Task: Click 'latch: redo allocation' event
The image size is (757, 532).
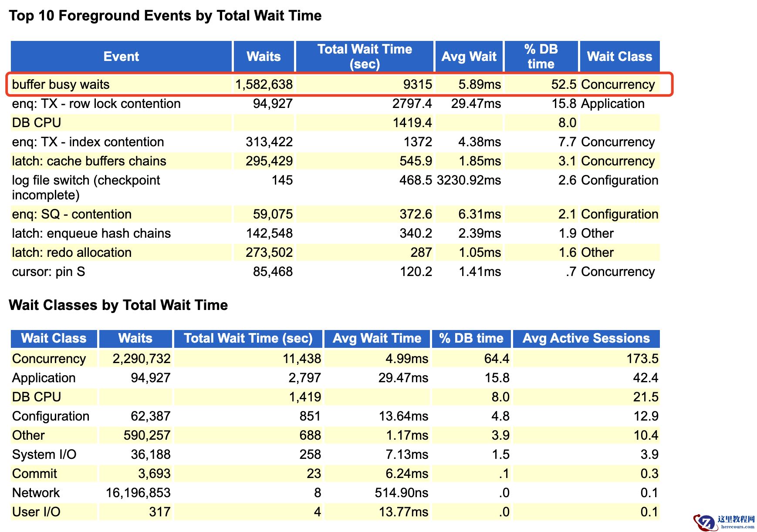Action: (x=72, y=253)
